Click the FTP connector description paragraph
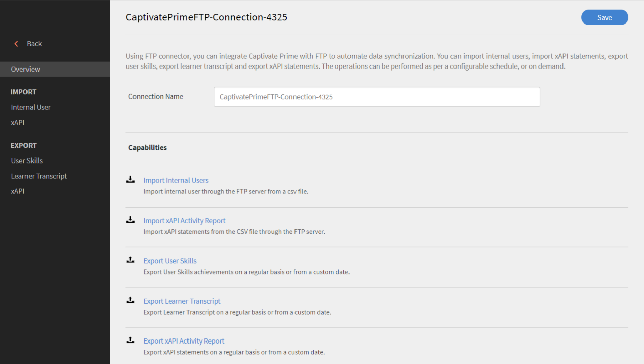 pyautogui.click(x=377, y=61)
